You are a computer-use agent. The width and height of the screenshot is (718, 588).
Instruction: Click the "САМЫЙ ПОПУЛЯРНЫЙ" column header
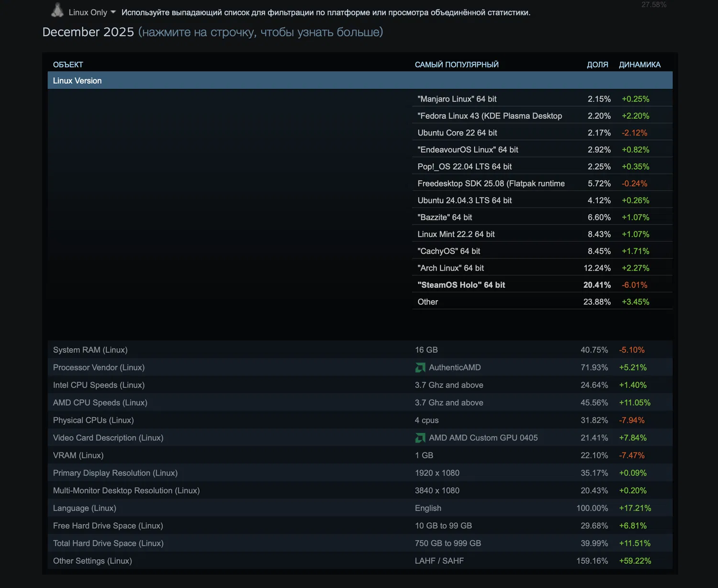pyautogui.click(x=457, y=65)
